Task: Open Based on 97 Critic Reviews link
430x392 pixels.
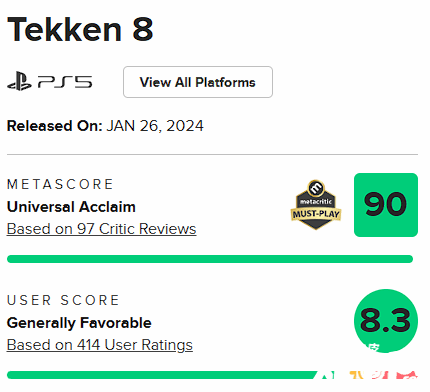Action: [101, 229]
